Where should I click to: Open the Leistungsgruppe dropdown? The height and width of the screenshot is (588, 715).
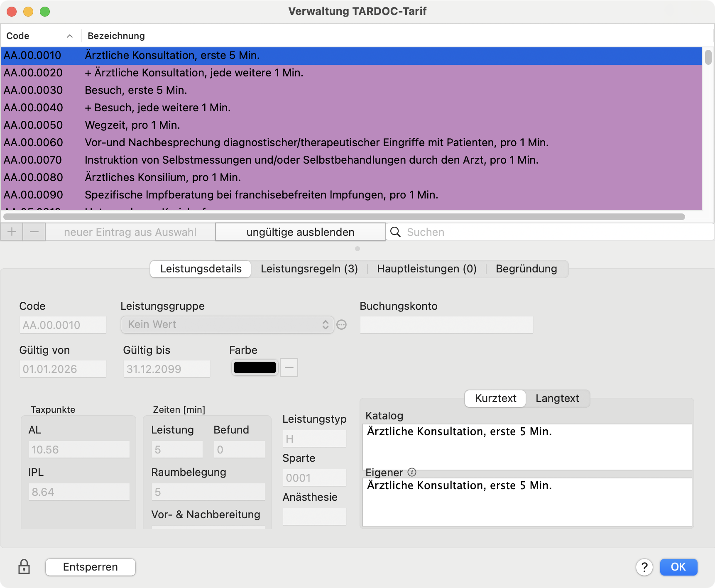point(227,325)
